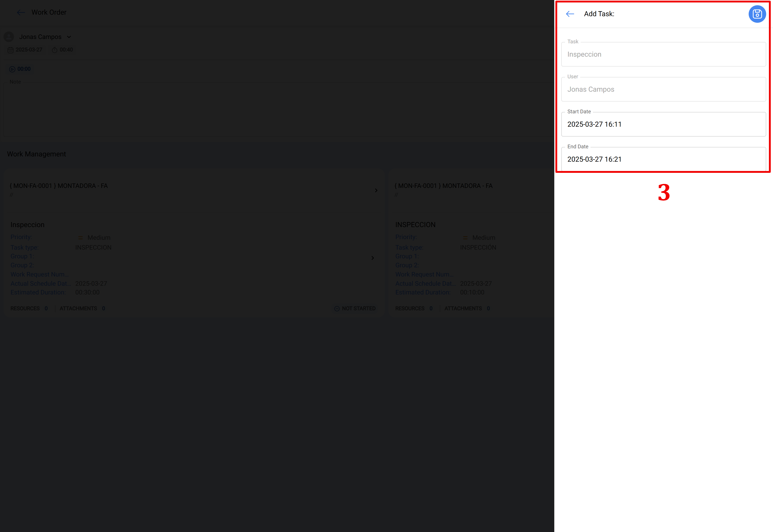Screen dimensions: 773x532
Task: Click the NOT STARTED status label
Action: [358, 309]
